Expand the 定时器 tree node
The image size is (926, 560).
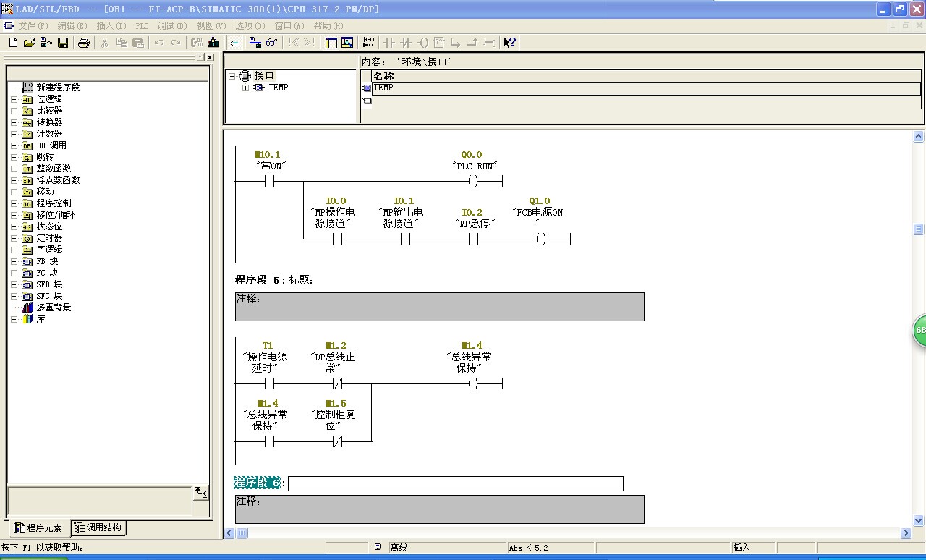pyautogui.click(x=14, y=238)
